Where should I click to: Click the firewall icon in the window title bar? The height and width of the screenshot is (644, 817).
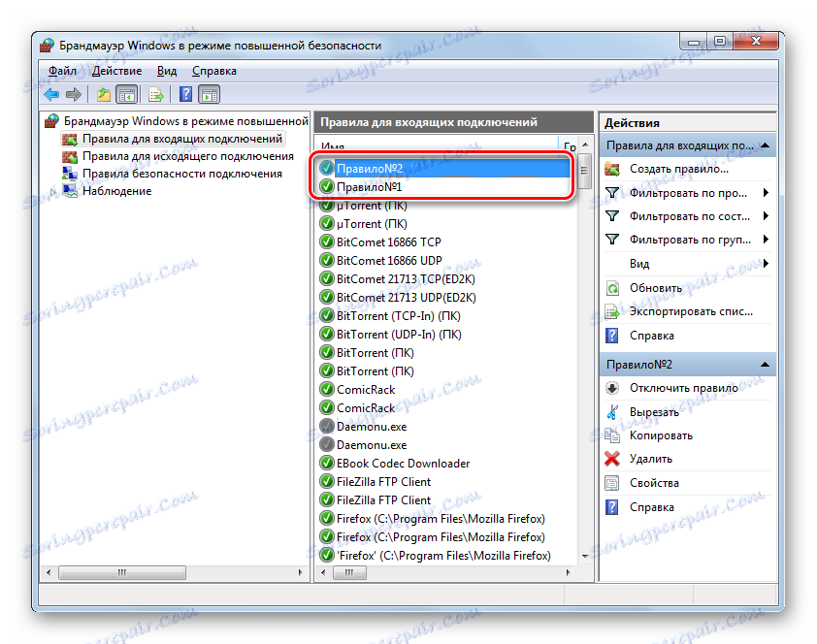[47, 46]
